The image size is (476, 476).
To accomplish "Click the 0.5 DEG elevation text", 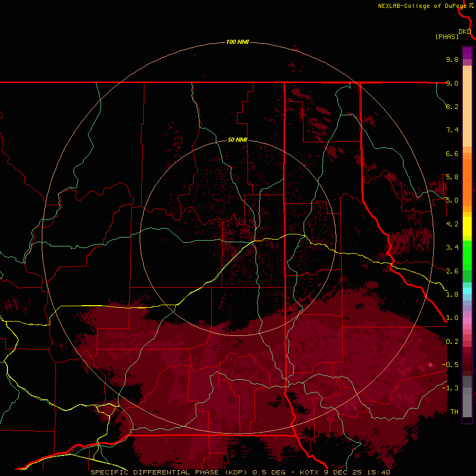I will (x=269, y=472).
